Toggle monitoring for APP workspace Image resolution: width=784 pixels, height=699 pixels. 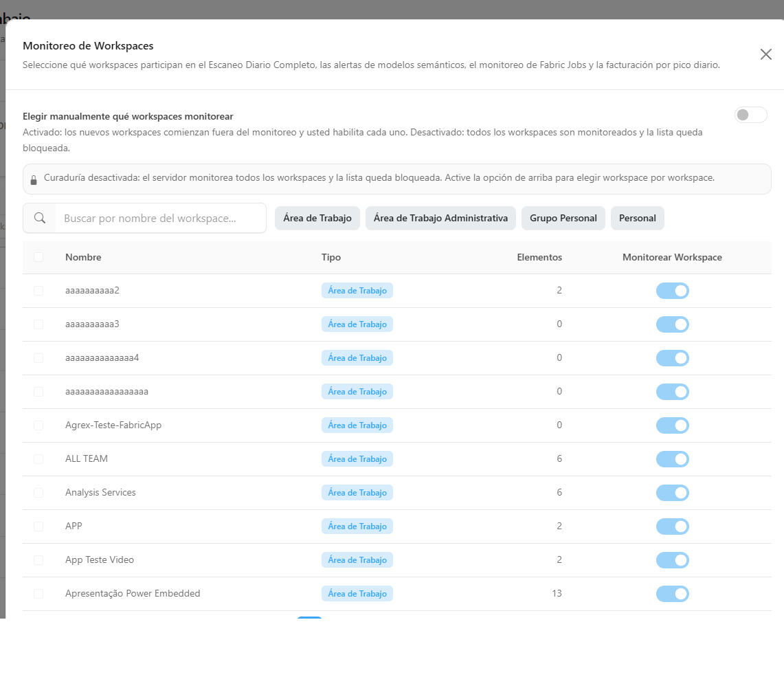[x=673, y=526]
